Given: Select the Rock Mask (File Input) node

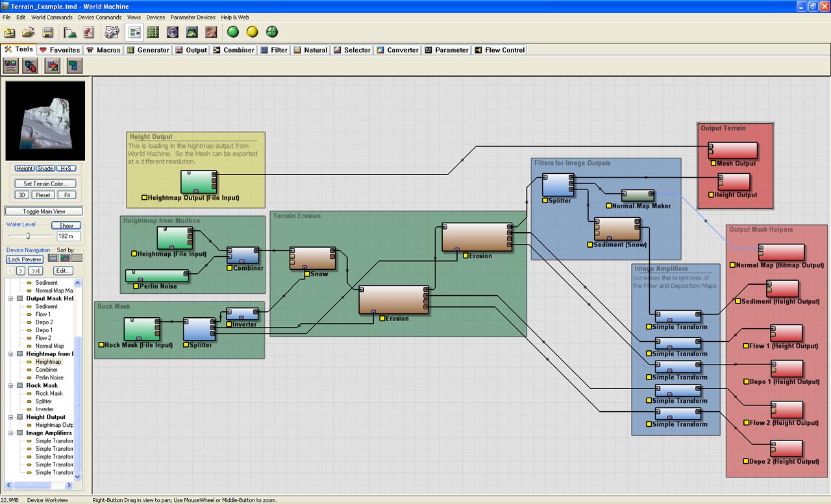Looking at the screenshot, I should click(142, 329).
